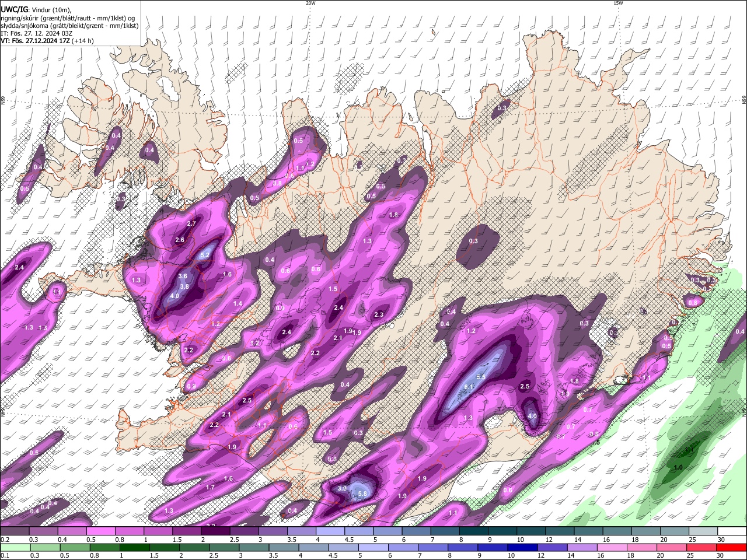This screenshot has width=747, height=560.
Task: Click the '20W' longitude label
Action: 310,3
